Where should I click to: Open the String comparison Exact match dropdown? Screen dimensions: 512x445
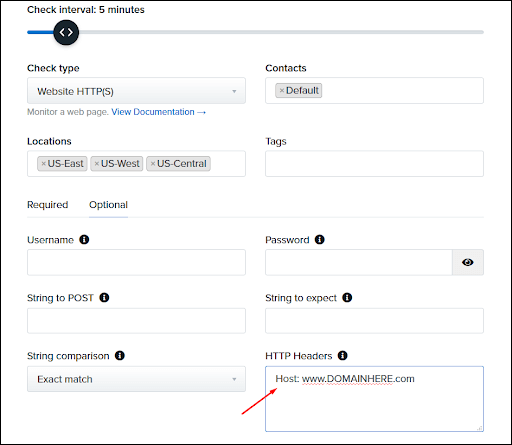click(136, 379)
